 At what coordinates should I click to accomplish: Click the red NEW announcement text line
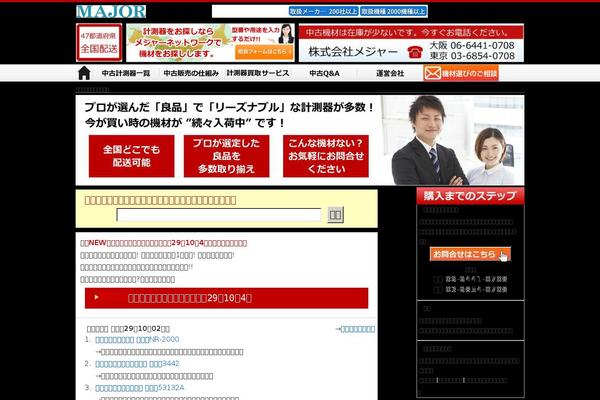[164, 243]
